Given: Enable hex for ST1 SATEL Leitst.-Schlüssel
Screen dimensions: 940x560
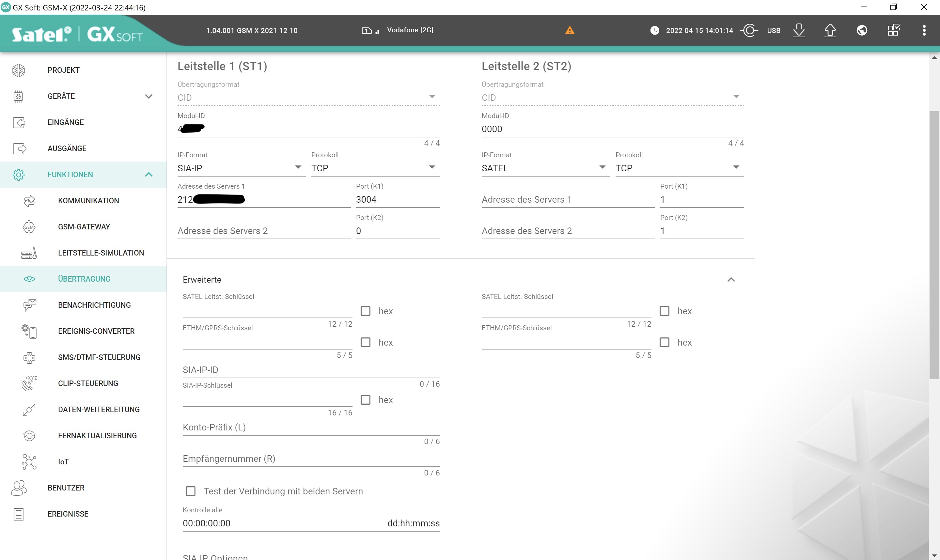Looking at the screenshot, I should [x=365, y=311].
